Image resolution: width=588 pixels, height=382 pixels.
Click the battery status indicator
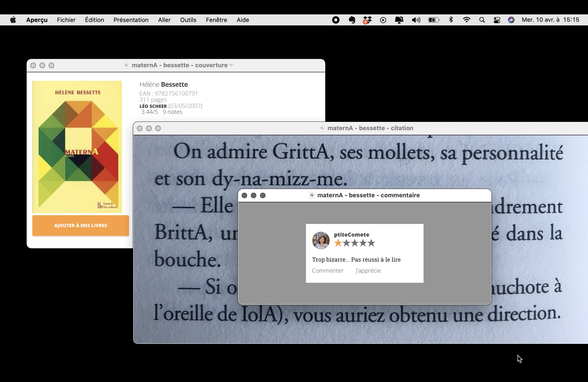click(x=434, y=20)
